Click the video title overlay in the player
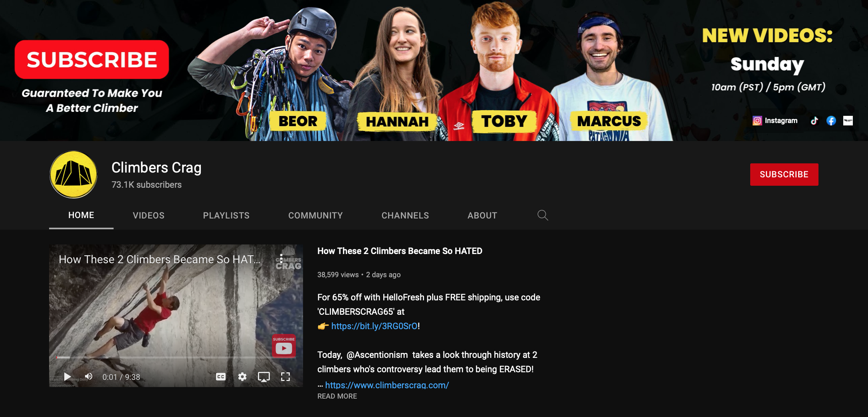Image resolution: width=868 pixels, height=417 pixels. click(x=160, y=259)
